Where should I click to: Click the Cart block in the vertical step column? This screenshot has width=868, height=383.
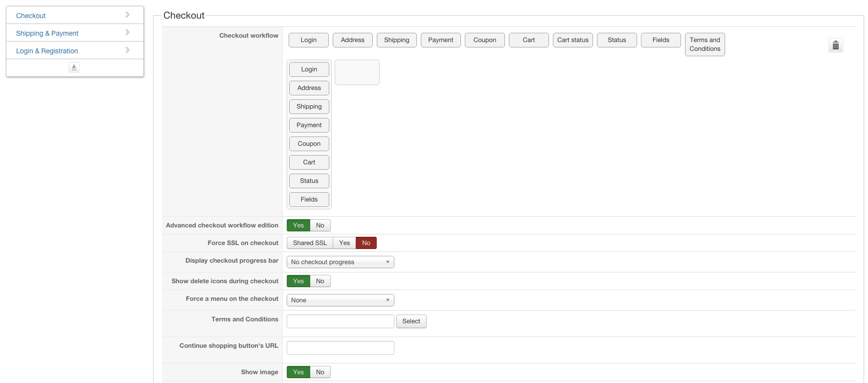coord(309,162)
